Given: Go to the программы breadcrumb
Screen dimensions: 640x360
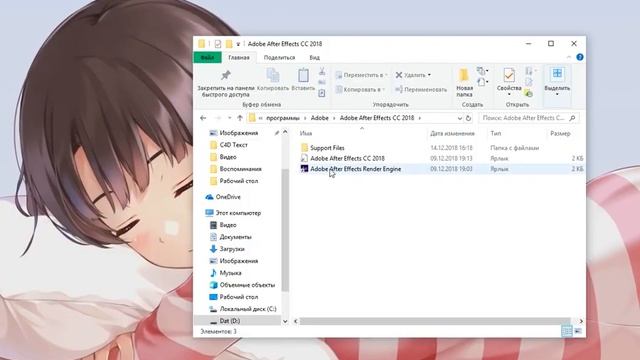Looking at the screenshot, I should click(x=283, y=118).
